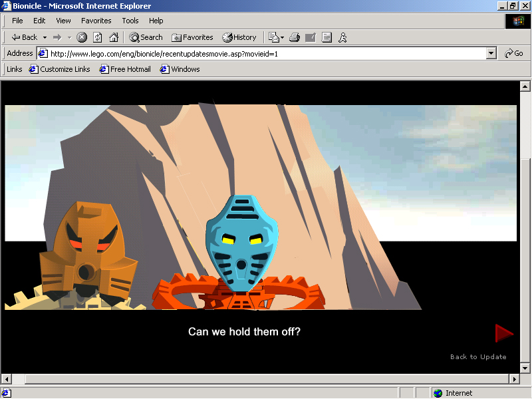Click the horizontal scrollbar left arrow
Image resolution: width=532 pixels, height=399 pixels.
(x=7, y=379)
